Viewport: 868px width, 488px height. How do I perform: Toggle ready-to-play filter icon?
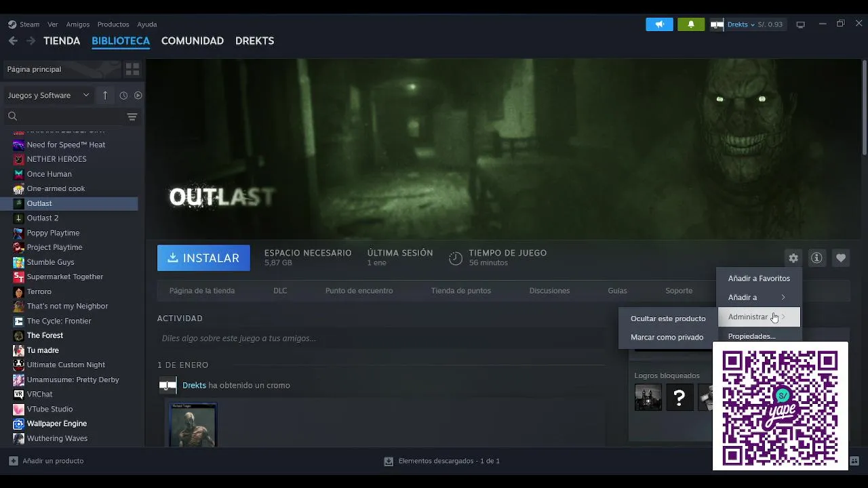138,96
